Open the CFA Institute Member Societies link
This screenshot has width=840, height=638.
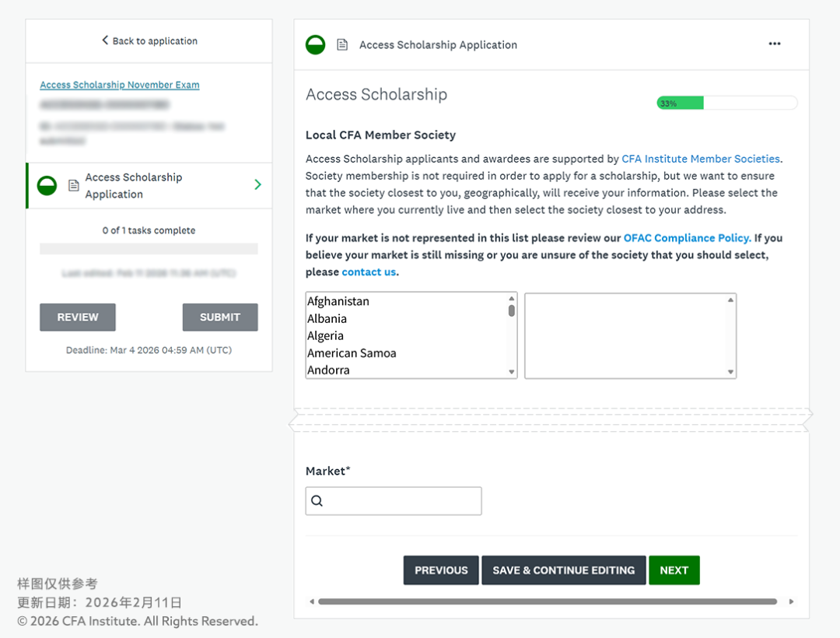[700, 159]
